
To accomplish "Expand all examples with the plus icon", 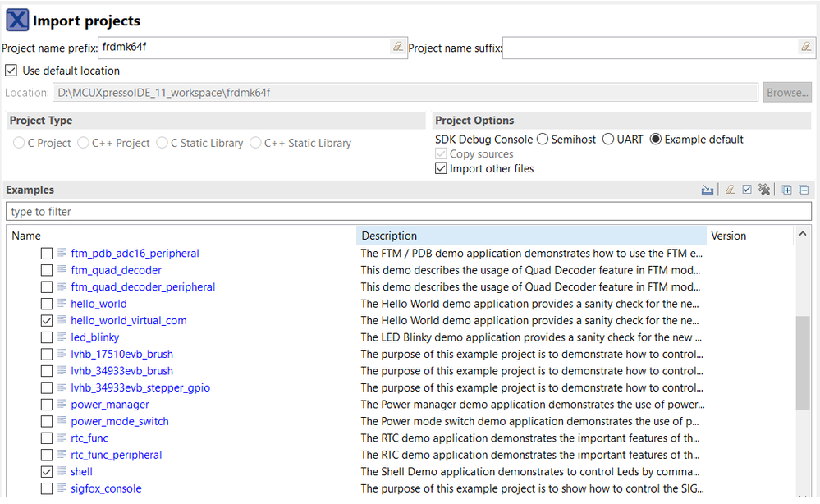I will tap(787, 190).
